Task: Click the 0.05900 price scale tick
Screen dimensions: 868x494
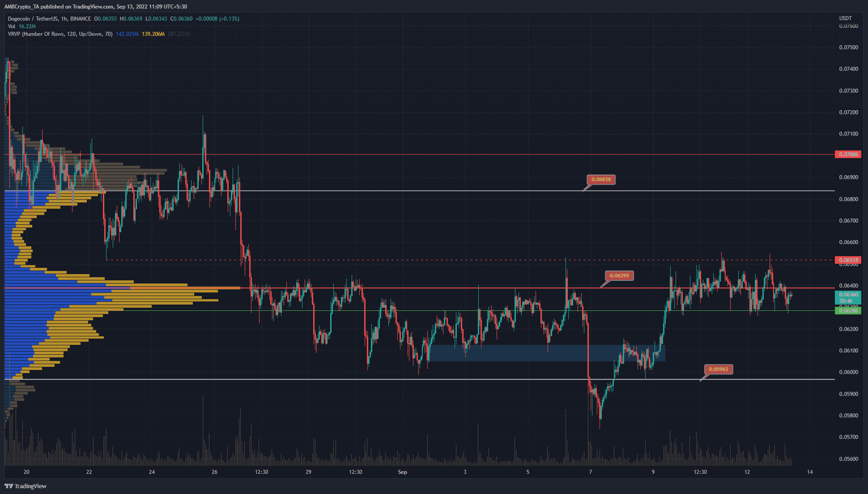Action: (x=848, y=394)
